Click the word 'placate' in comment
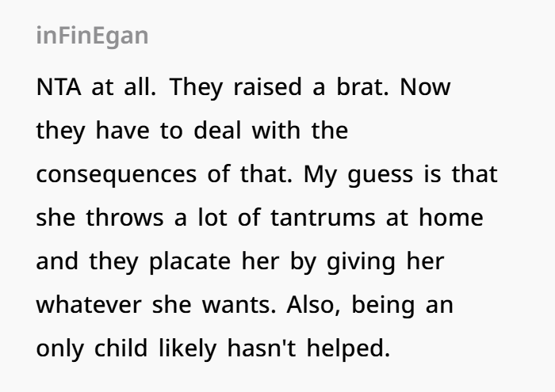Screen dimensions: 555x392 [x=190, y=261]
